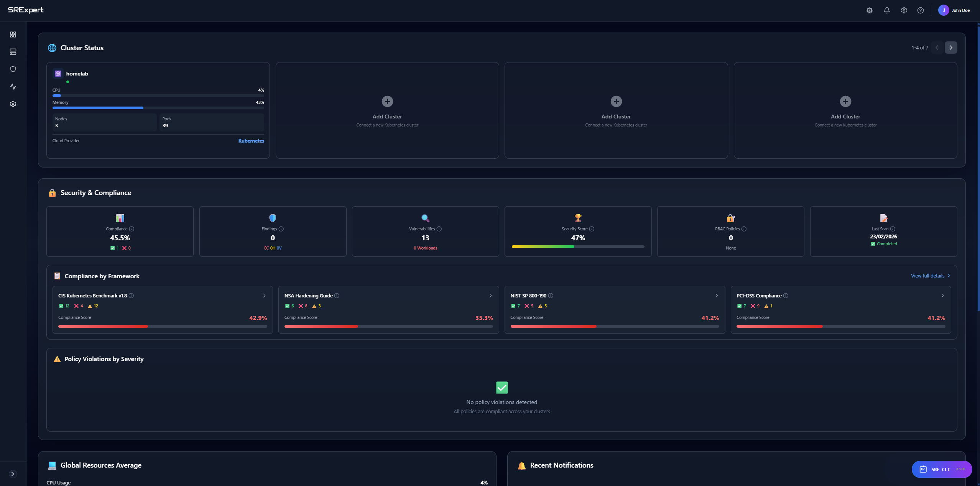Open settings gear in left sidebar
This screenshot has height=486, width=980.
tap(13, 104)
